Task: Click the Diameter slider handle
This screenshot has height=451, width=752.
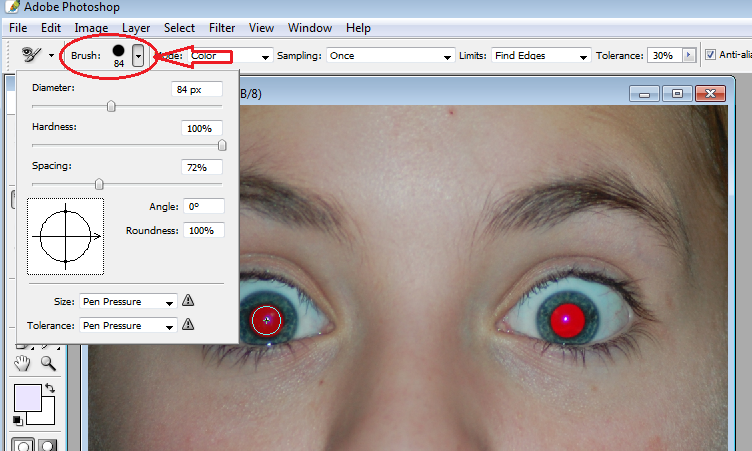Action: (x=111, y=106)
